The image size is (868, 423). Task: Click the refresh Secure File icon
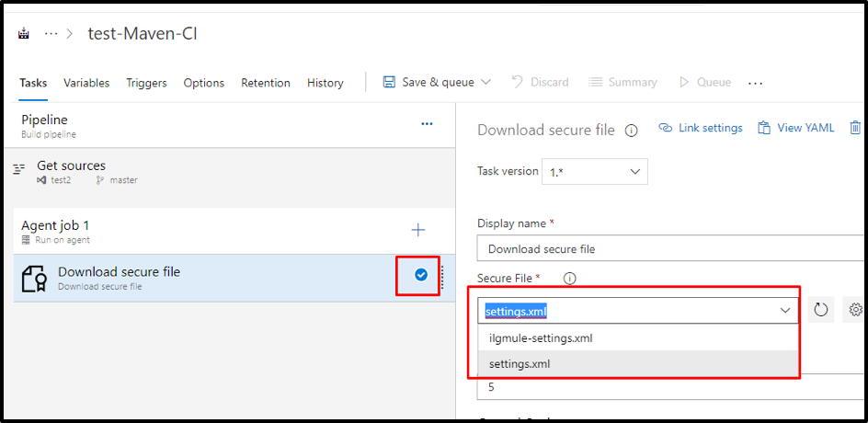coord(821,310)
